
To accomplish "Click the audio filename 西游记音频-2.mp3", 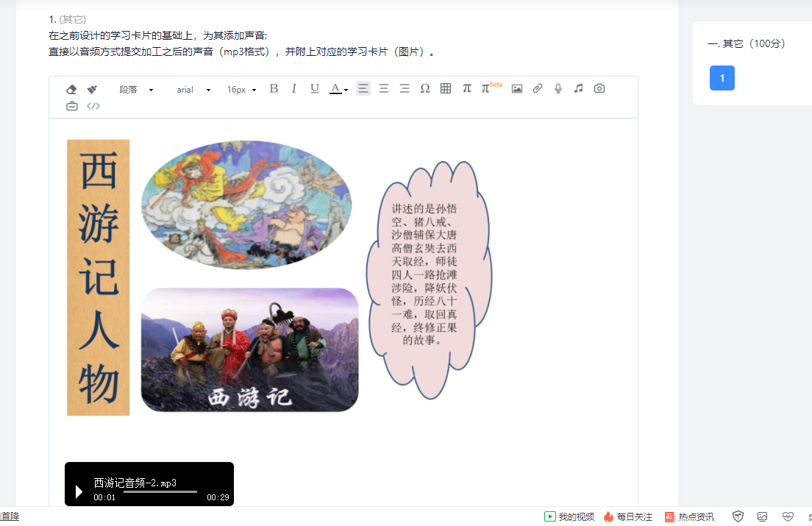I will pos(135,483).
